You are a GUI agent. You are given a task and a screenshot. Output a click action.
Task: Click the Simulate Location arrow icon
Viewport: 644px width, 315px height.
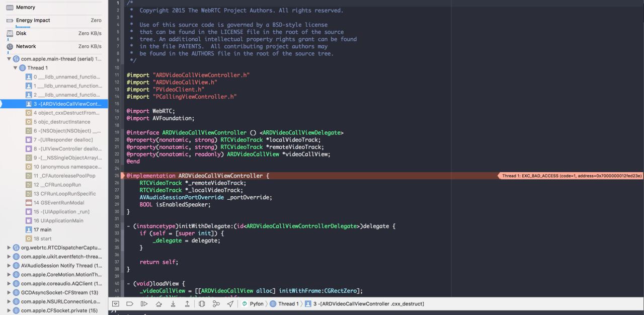click(230, 304)
